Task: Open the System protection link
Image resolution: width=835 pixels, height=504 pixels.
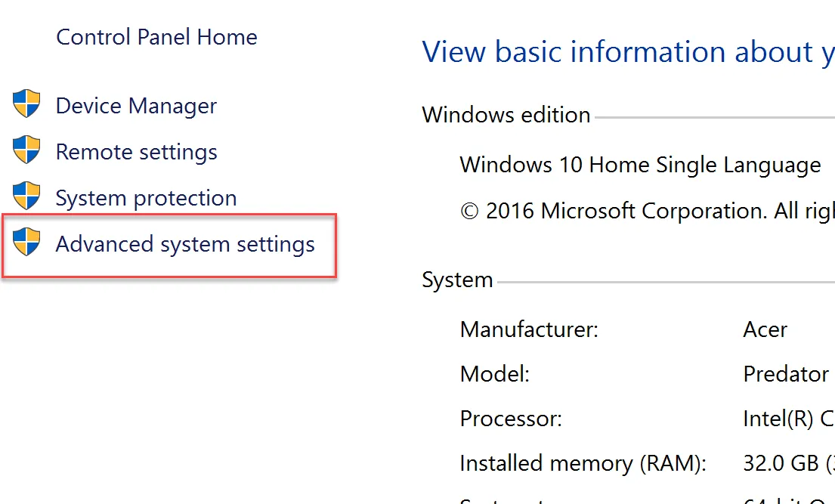Action: tap(146, 198)
